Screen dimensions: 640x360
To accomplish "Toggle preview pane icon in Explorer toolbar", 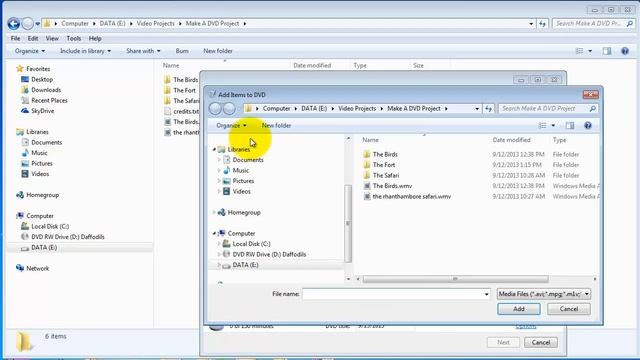I will [607, 51].
